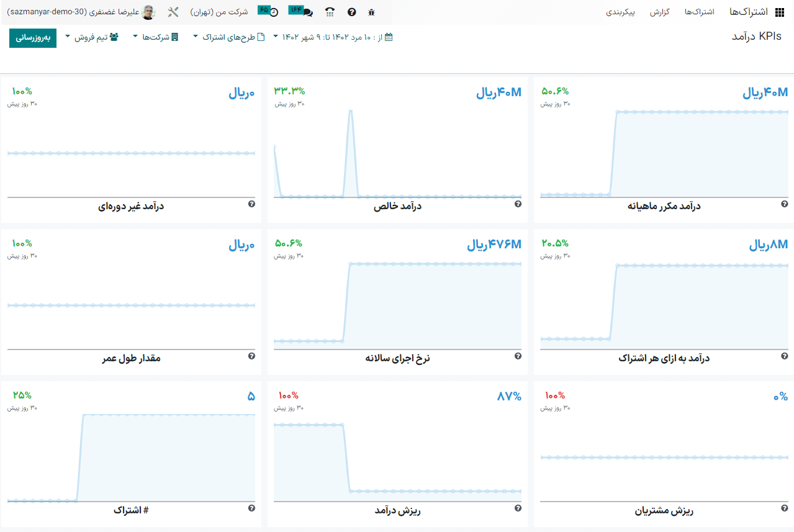The height and width of the screenshot is (532, 794).
Task: Show help for ریزش مشتریان card
Action: pos(785,508)
